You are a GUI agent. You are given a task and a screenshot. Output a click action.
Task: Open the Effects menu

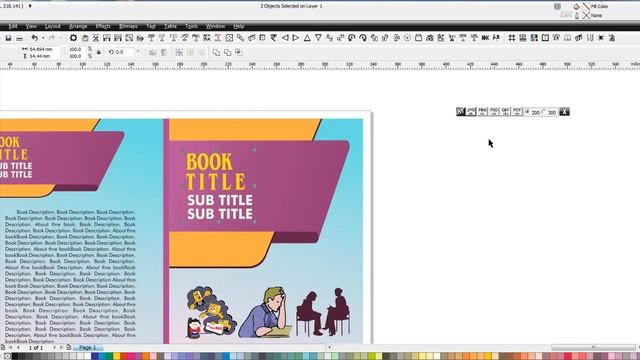click(x=103, y=26)
